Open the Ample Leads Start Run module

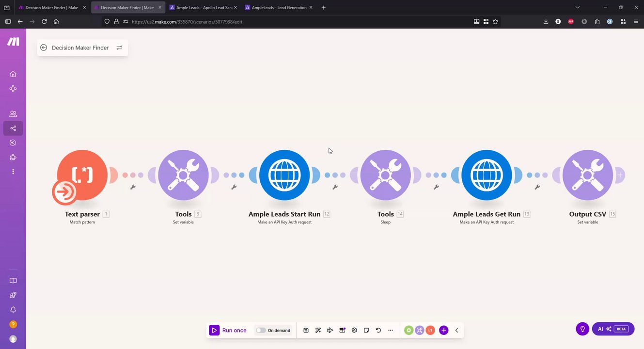coord(284,175)
